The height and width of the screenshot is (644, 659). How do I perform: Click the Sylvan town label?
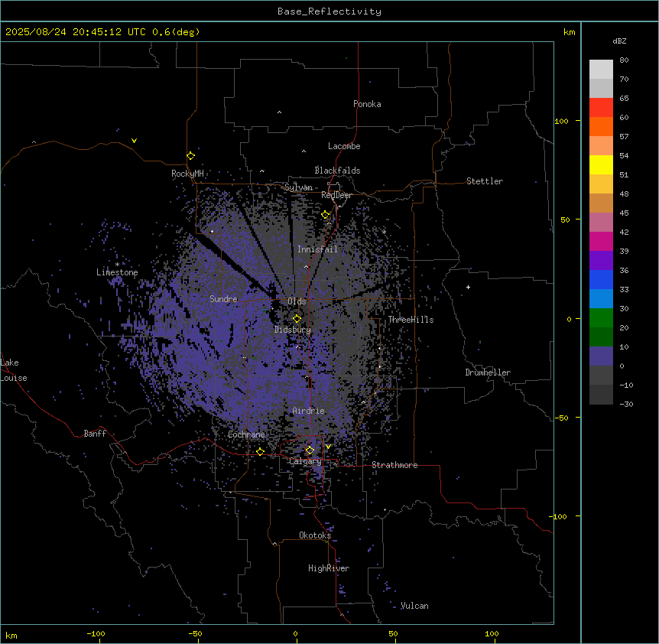point(299,187)
